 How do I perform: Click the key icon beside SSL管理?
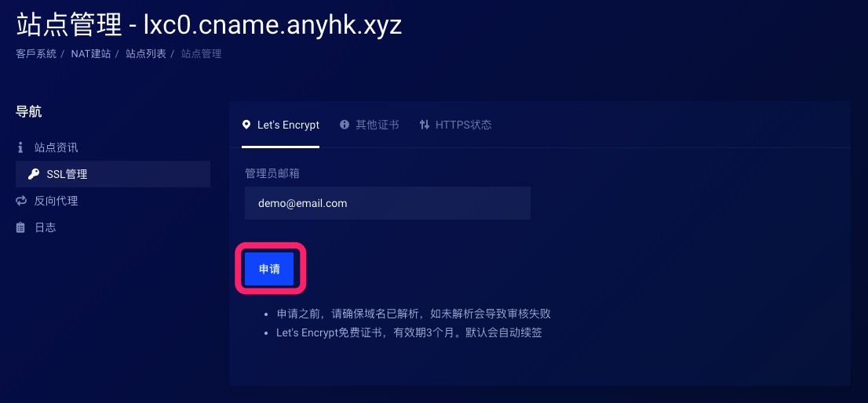[33, 174]
